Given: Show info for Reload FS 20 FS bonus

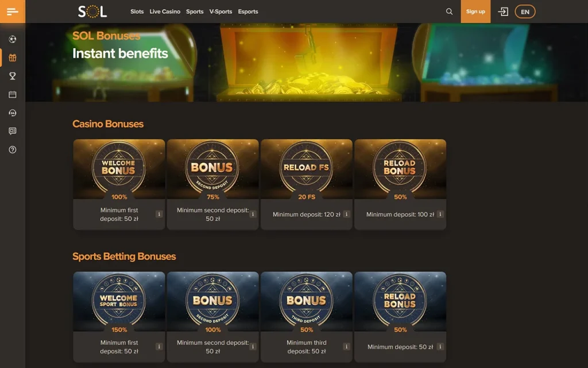Looking at the screenshot, I should coord(346,214).
